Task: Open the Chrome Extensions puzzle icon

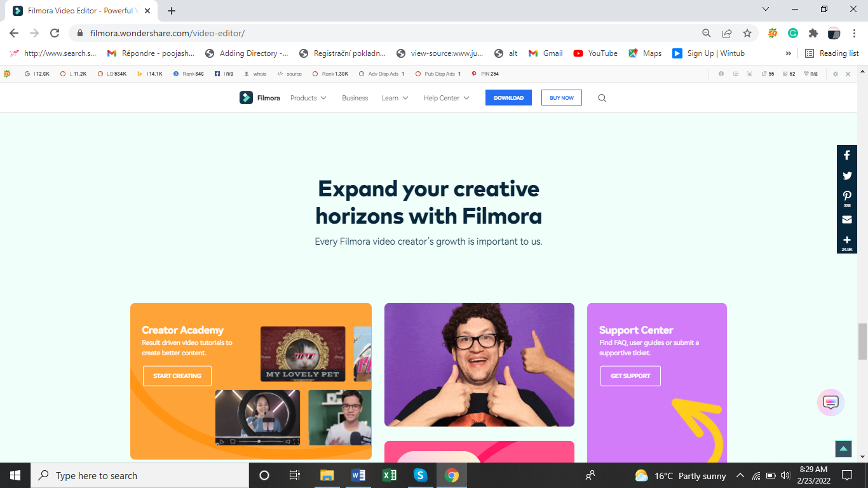Action: (x=813, y=33)
